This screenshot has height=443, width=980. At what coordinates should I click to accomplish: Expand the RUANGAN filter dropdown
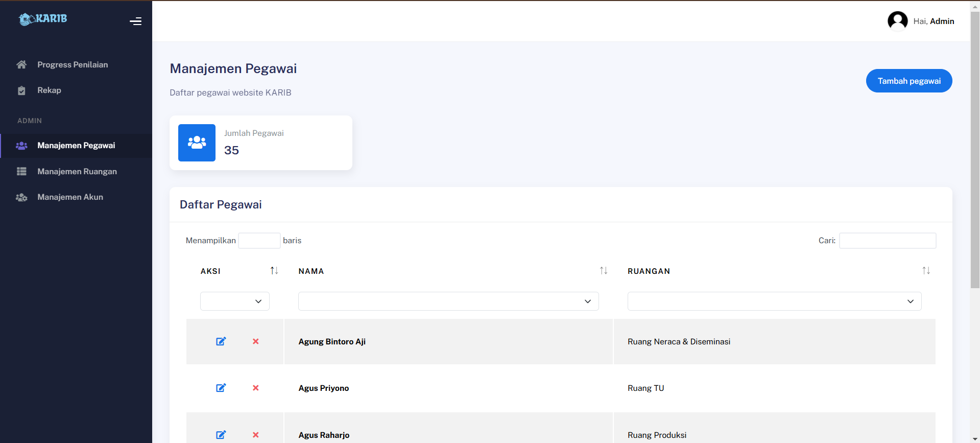[x=774, y=301]
